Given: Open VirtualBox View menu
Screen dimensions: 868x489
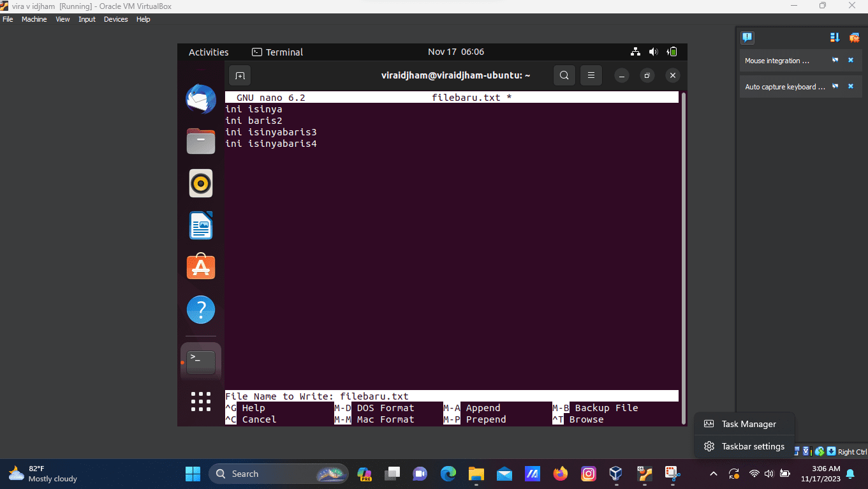Looking at the screenshot, I should click(63, 19).
